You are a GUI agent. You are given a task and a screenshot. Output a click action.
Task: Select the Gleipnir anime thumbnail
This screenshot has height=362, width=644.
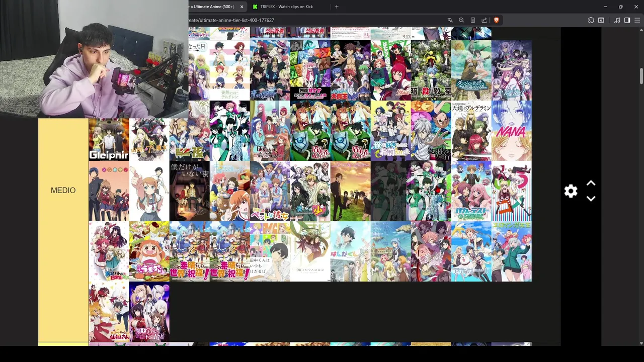(x=109, y=140)
